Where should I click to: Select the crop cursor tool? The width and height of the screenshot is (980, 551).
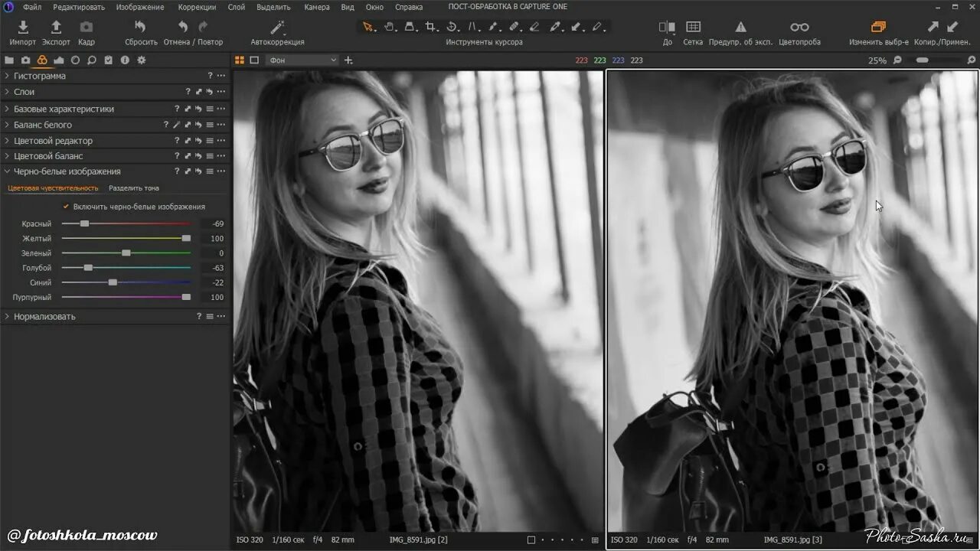pos(431,27)
